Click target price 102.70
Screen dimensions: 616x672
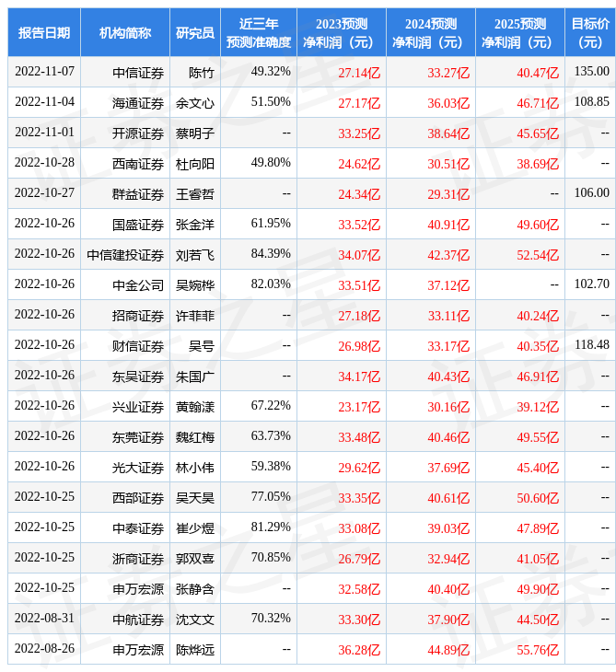click(591, 284)
